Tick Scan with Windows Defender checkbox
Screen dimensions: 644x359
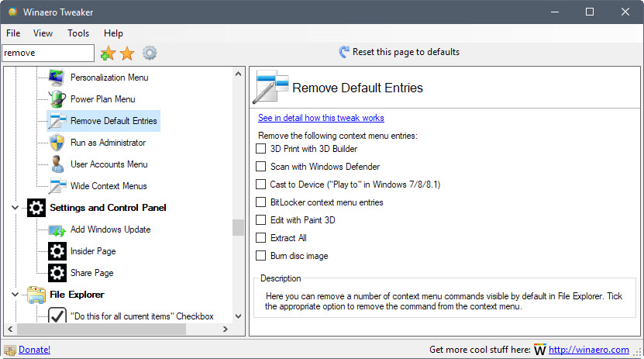(x=261, y=167)
